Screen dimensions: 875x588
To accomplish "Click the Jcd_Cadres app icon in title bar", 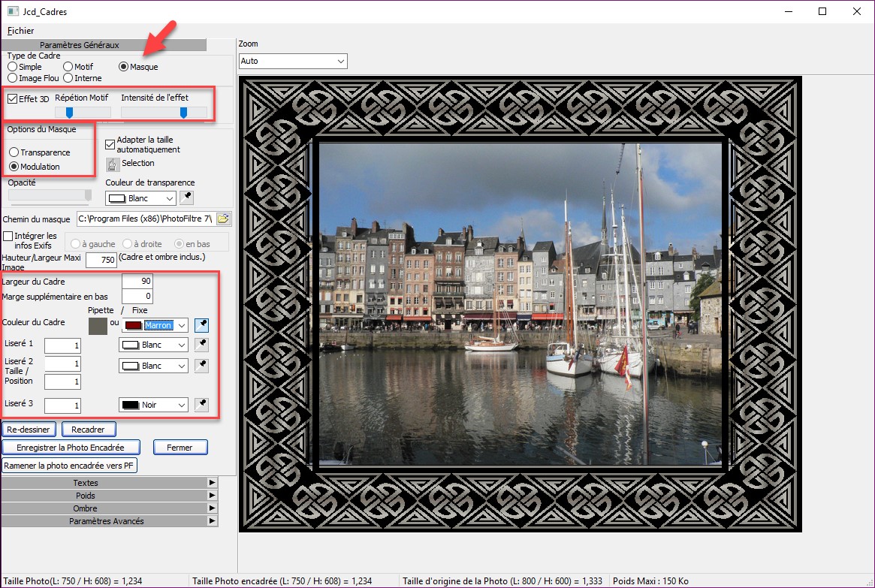I will [13, 11].
